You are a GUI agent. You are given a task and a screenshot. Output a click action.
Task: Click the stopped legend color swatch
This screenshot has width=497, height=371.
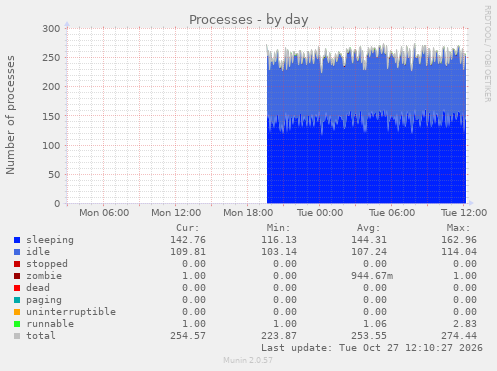tap(17, 264)
